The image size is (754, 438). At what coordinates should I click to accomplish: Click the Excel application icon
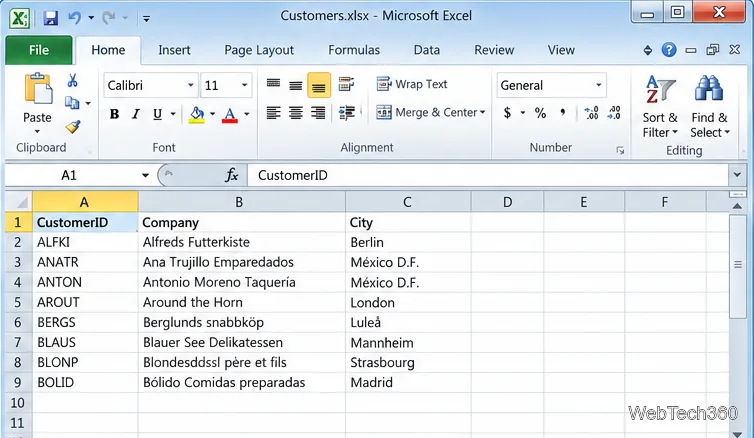19,19
